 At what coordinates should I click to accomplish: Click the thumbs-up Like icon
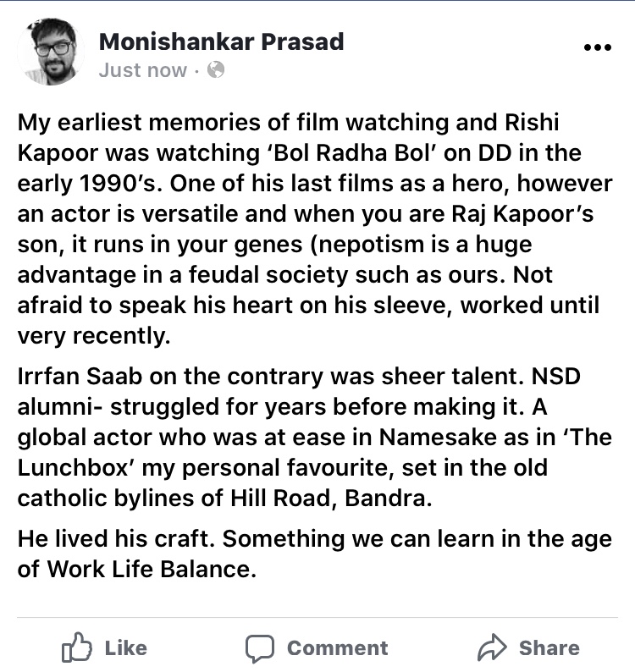click(x=77, y=648)
